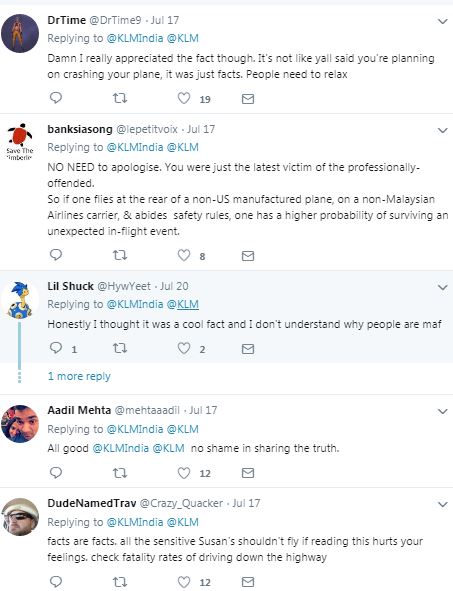Retweet Aadil Mehta's tweet
This screenshot has height=591, width=453.
coord(120,473)
